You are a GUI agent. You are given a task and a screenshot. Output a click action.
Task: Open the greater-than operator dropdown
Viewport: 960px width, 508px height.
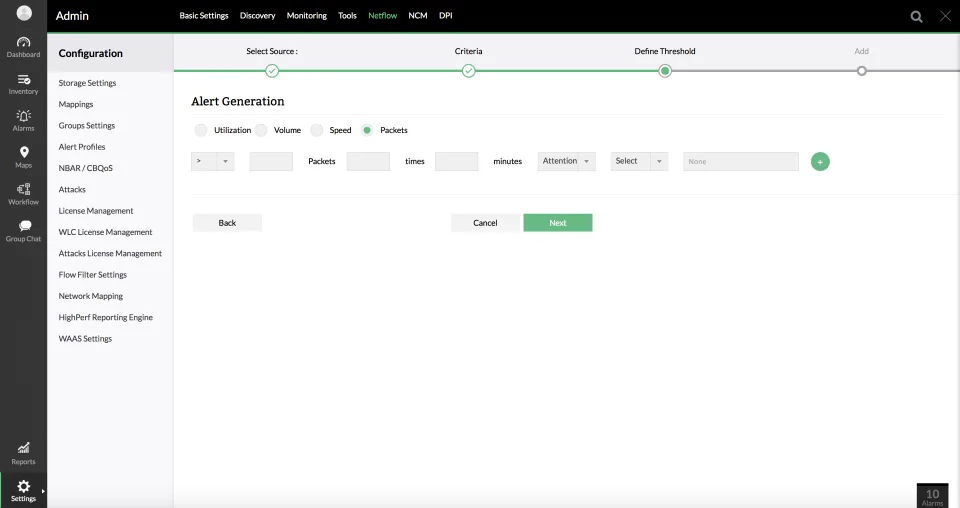coord(212,161)
